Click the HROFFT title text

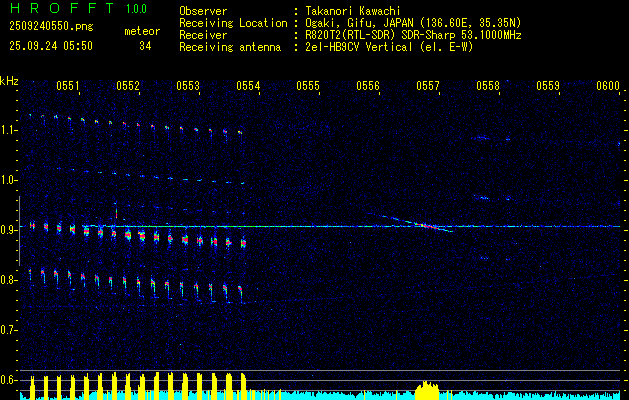(x=62, y=8)
